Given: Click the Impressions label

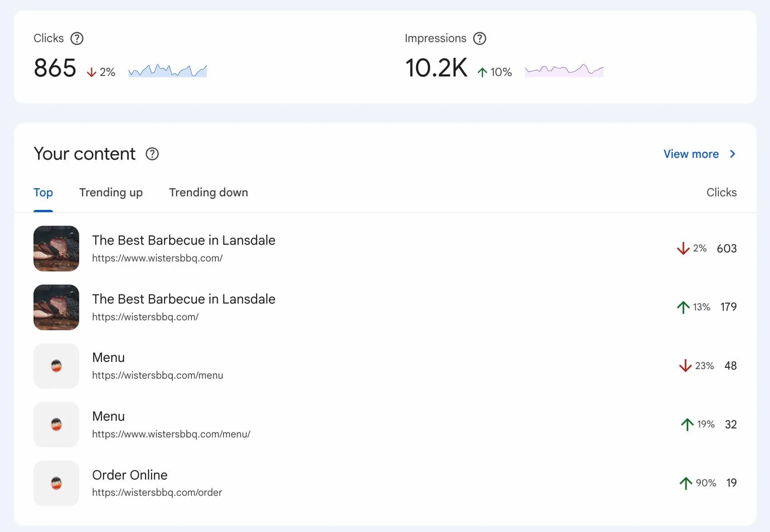Looking at the screenshot, I should coord(435,38).
